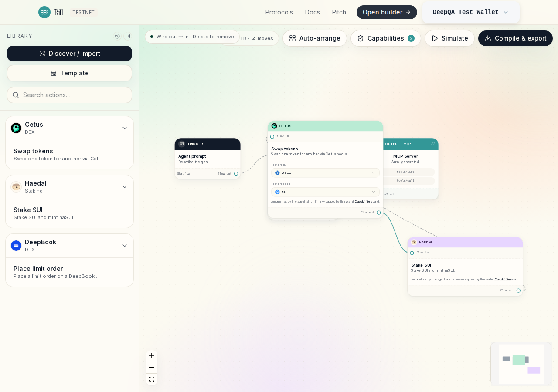Click the zoom in plus button
Image resolution: width=558 pixels, height=392 pixels.
[152, 356]
